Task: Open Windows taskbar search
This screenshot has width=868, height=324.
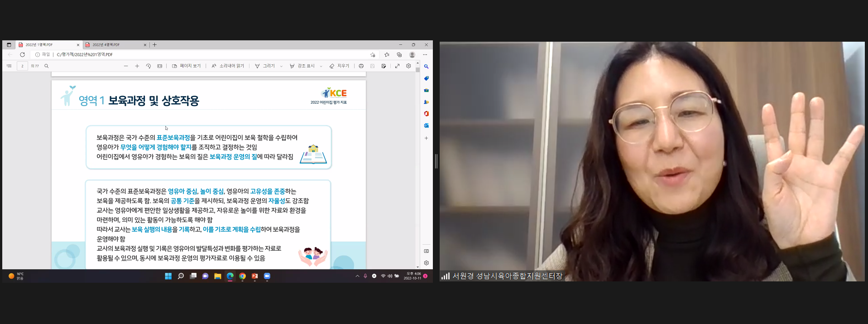Action: [181, 276]
